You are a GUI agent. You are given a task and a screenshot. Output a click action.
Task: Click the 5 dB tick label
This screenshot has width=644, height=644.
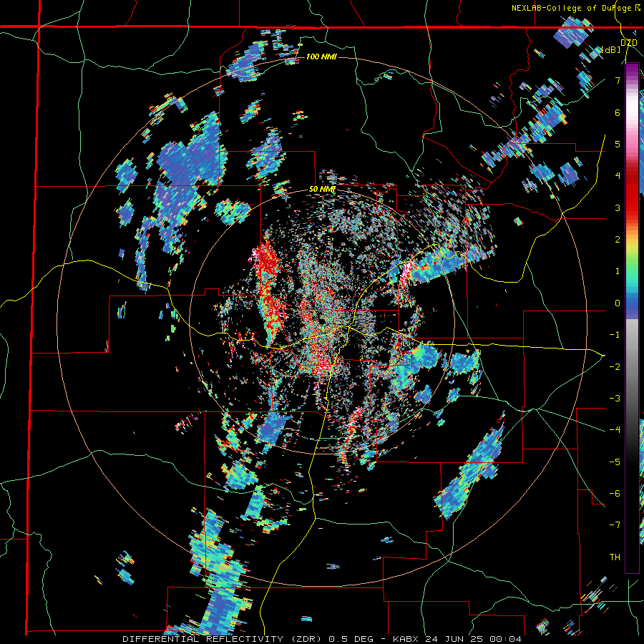pos(618,144)
